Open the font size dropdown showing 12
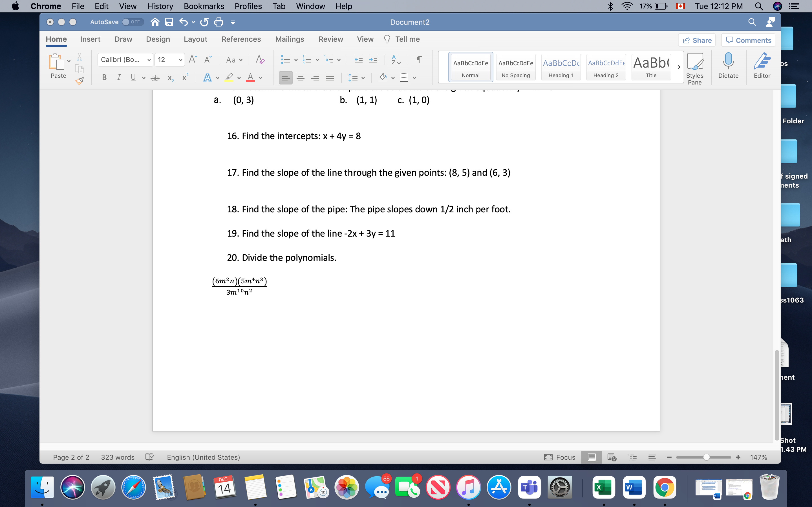Viewport: 812px width, 507px height. click(x=180, y=60)
